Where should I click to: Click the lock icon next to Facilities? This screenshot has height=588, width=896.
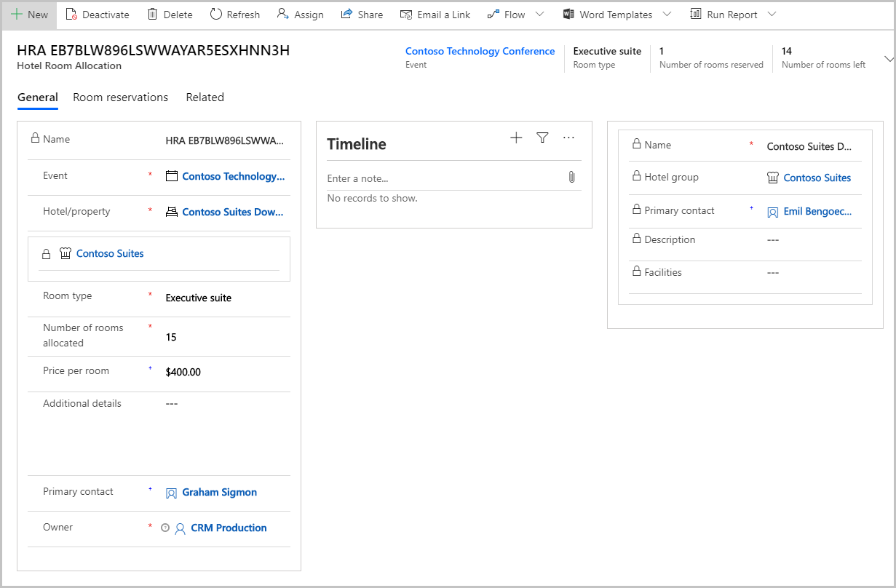point(637,271)
